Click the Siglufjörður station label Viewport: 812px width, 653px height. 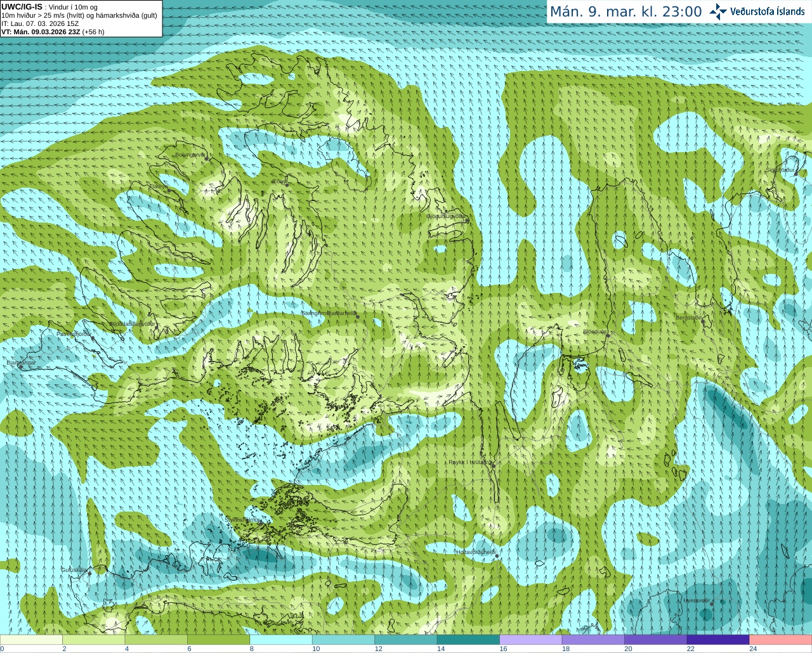(x=780, y=170)
